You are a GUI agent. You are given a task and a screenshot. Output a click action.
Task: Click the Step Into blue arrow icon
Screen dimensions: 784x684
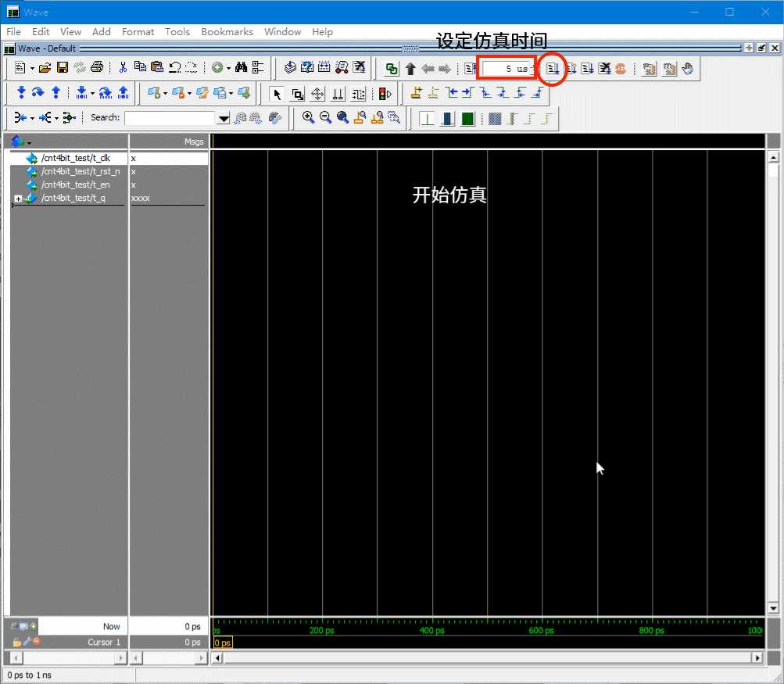tap(21, 92)
